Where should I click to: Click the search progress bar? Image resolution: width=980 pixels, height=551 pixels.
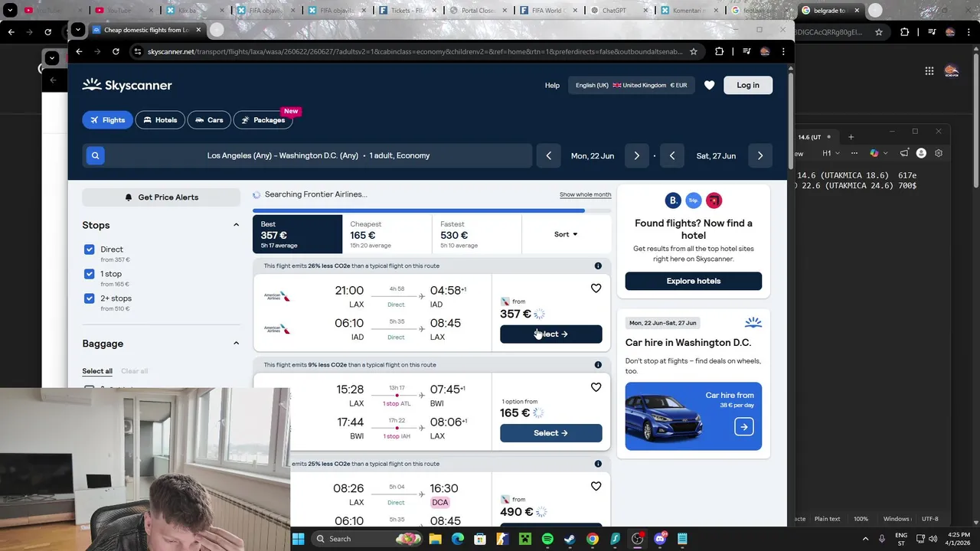pos(432,210)
